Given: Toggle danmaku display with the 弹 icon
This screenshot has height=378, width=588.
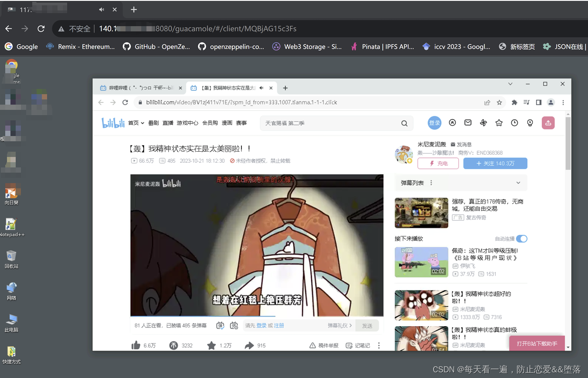Looking at the screenshot, I should pyautogui.click(x=220, y=326).
